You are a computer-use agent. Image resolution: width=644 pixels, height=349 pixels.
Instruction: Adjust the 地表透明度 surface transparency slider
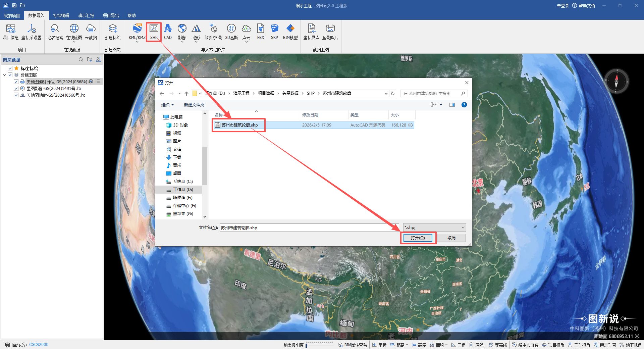point(320,345)
